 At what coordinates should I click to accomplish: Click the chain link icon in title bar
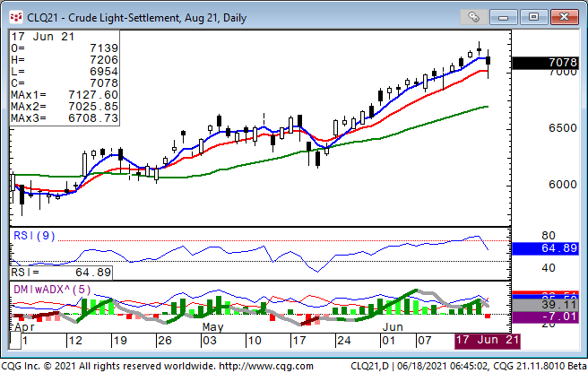point(473,17)
